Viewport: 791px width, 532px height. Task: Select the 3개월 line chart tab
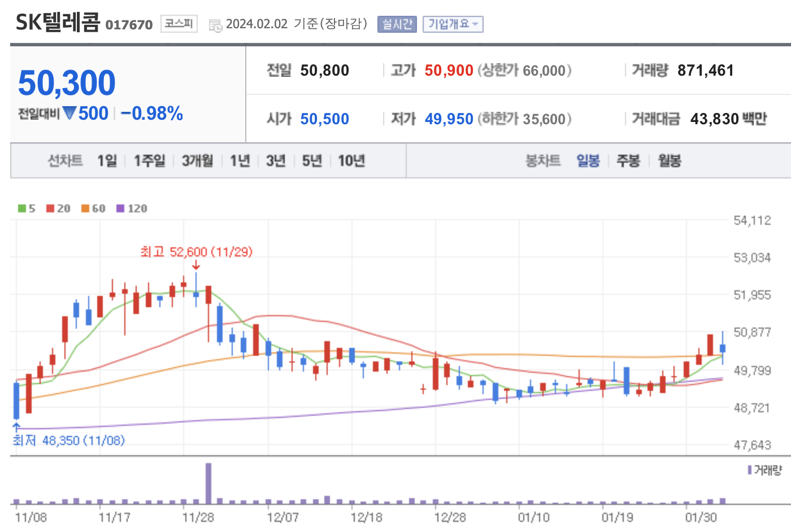point(197,161)
